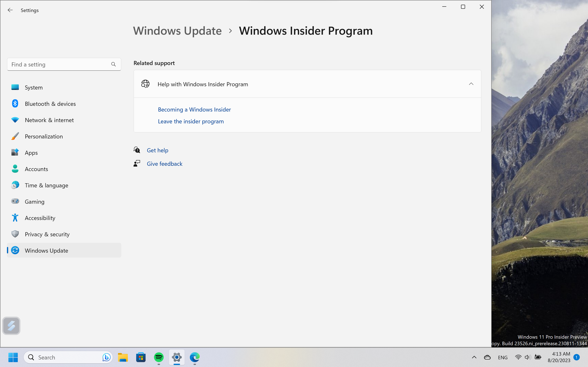Click Leave the insider program

190,121
